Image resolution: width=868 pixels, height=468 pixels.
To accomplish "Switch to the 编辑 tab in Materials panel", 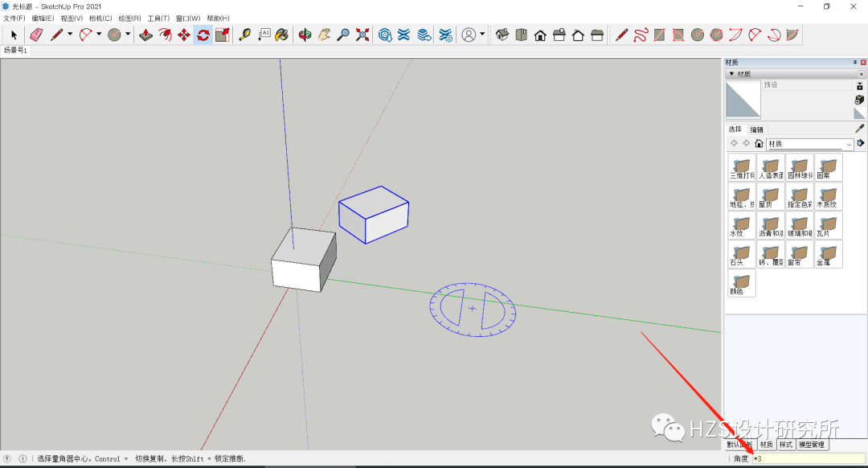I will point(757,129).
